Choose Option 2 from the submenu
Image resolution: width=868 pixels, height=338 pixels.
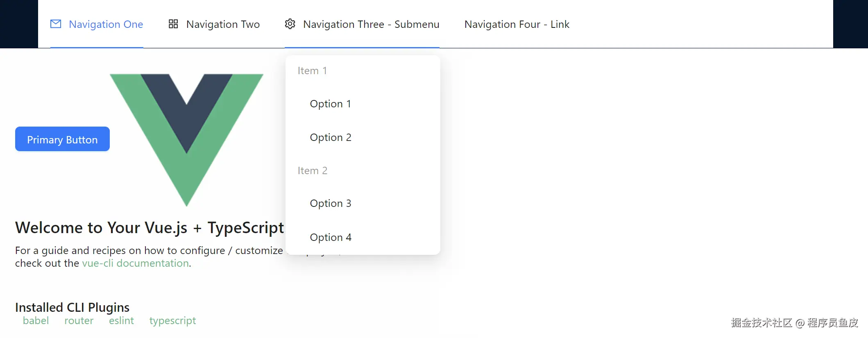click(330, 138)
